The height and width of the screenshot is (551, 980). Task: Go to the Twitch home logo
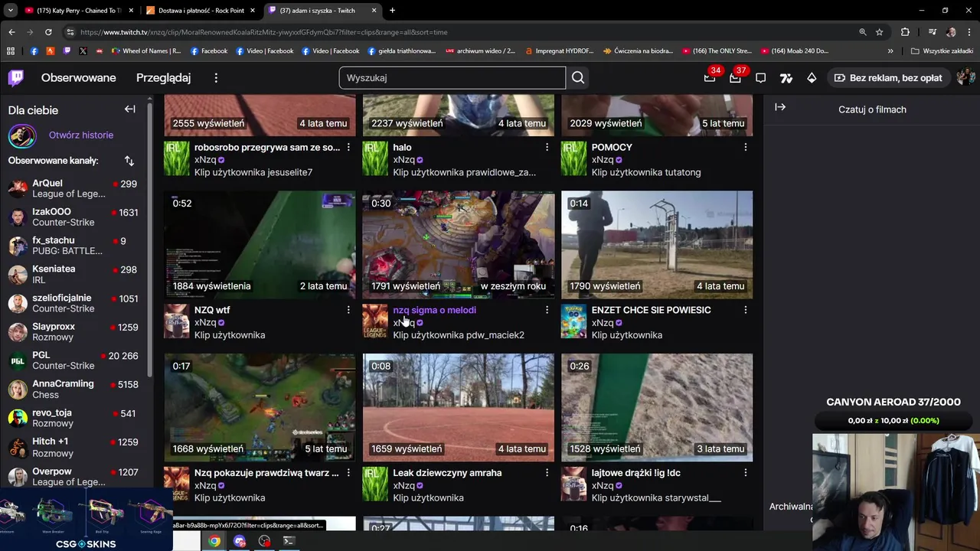coord(16,77)
